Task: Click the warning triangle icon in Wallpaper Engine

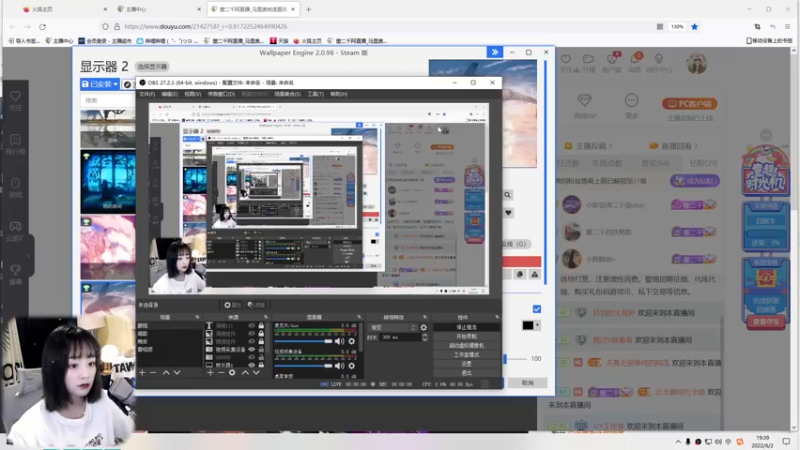Action: (534, 274)
